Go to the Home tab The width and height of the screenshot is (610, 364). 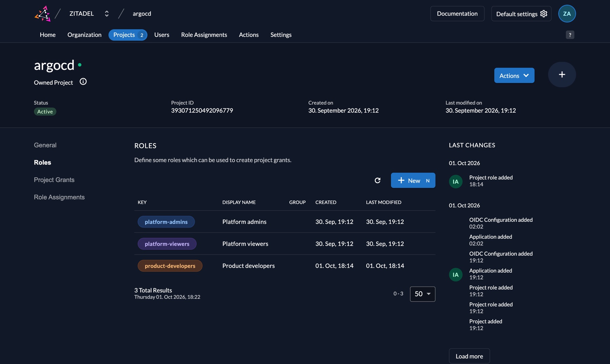[48, 35]
